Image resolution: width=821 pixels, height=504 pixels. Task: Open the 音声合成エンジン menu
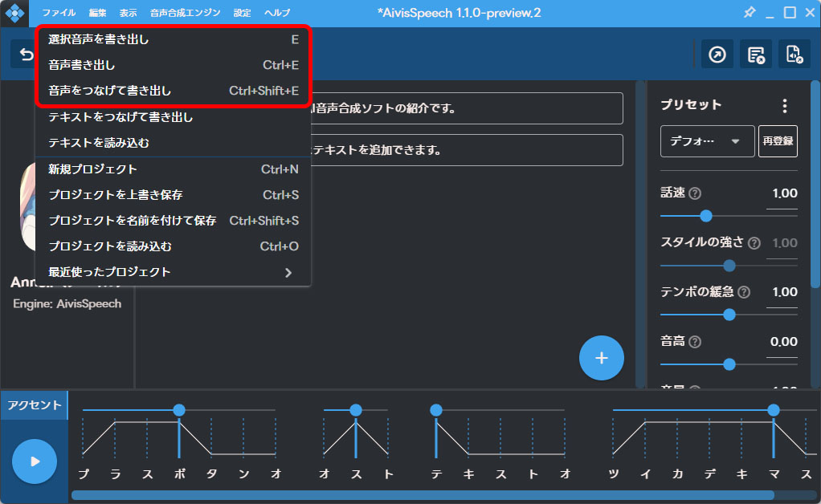[185, 13]
